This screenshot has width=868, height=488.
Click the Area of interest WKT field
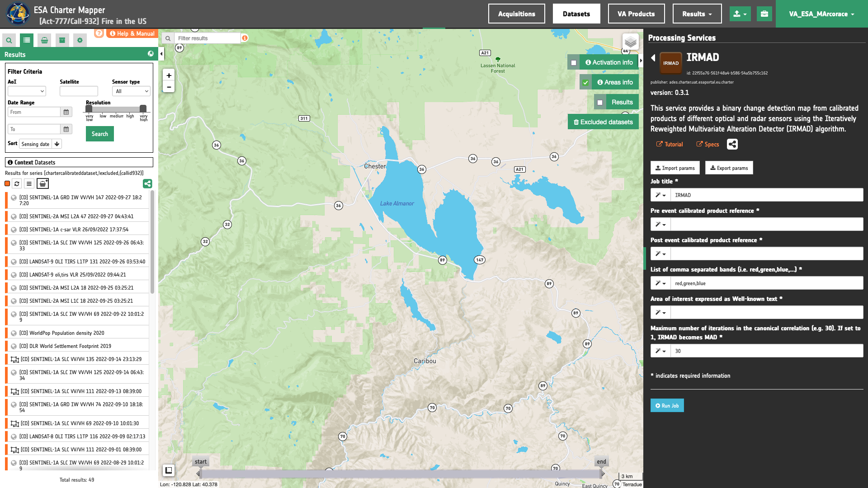[767, 313]
